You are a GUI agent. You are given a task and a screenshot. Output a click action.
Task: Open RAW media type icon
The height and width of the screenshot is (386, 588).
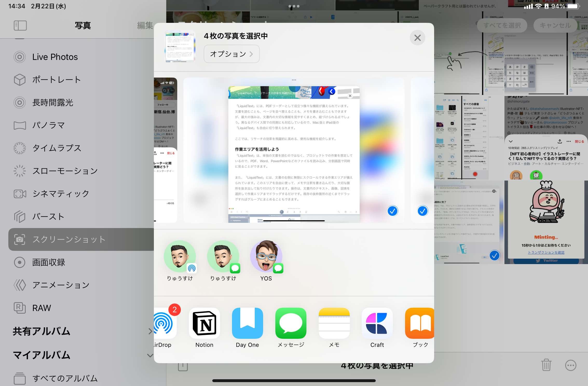point(20,308)
